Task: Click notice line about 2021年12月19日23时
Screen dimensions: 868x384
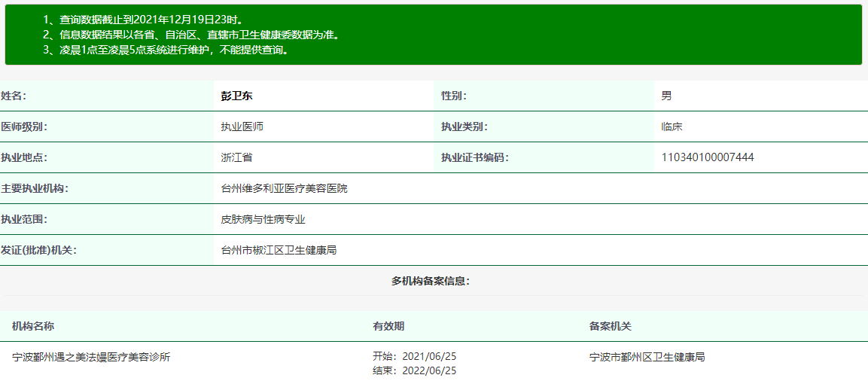Action: 144,20
